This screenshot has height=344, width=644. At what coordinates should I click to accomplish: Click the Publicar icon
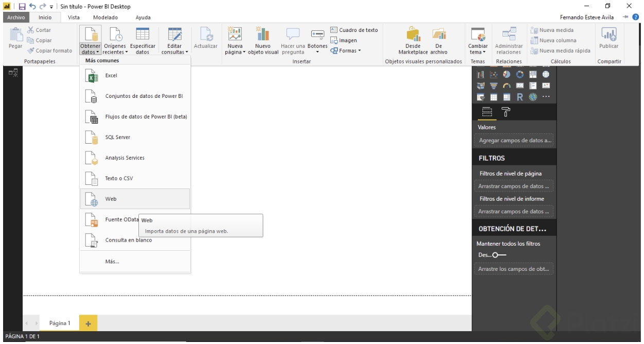point(609,34)
